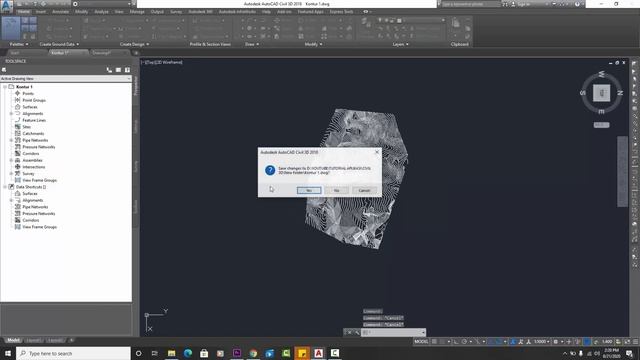The height and width of the screenshot is (360, 640).
Task: Open the Survey ribbon tab
Action: click(x=176, y=12)
